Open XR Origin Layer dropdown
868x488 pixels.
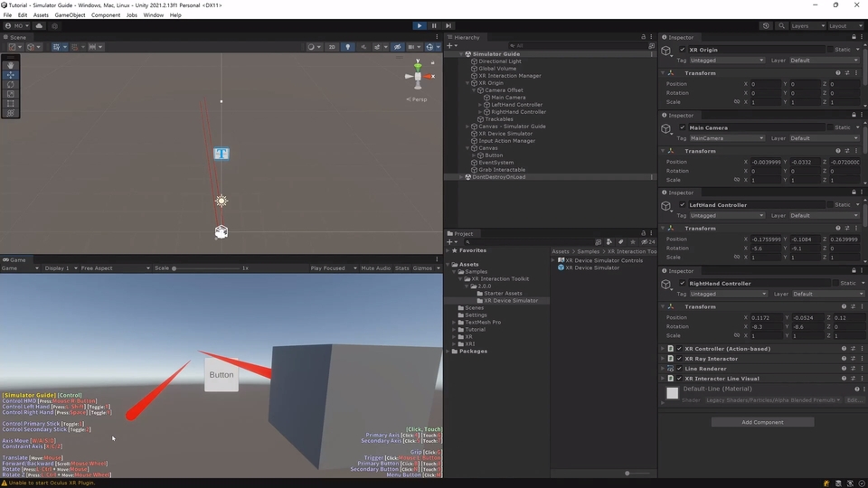(824, 61)
